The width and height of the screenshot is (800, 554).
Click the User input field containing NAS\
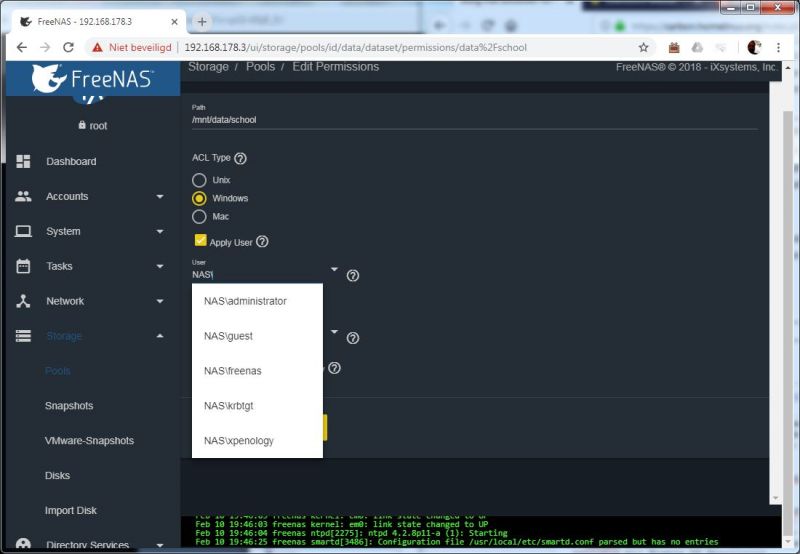(258, 274)
